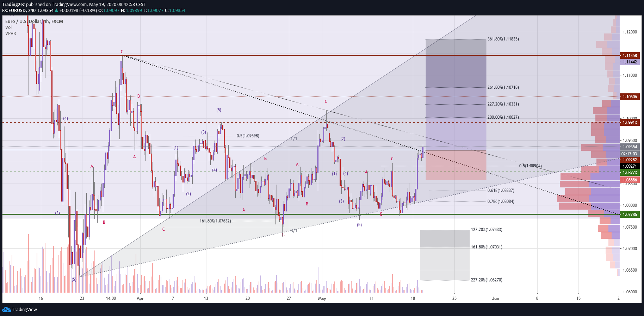Image resolution: width=644 pixels, height=316 pixels.
Task: Click the current price tag 1.09354
Action: [630, 147]
